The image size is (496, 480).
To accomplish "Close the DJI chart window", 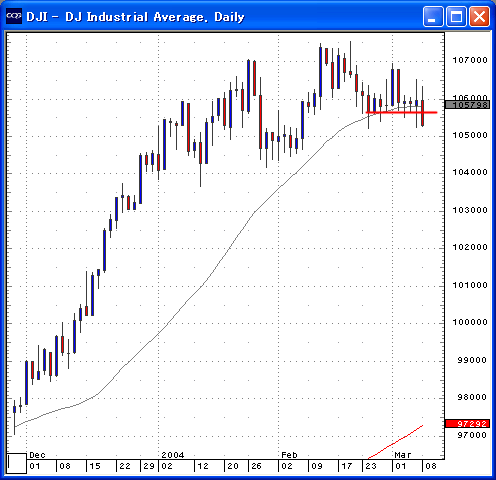I will pyautogui.click(x=480, y=16).
